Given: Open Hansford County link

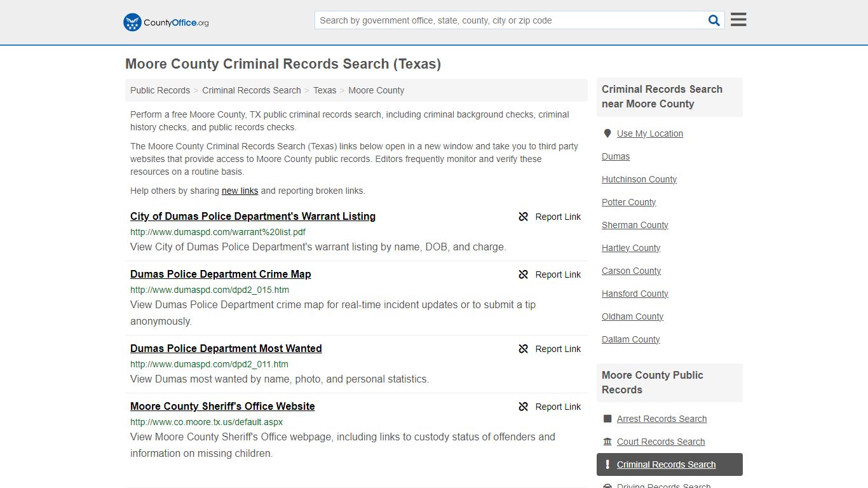Looking at the screenshot, I should point(635,294).
